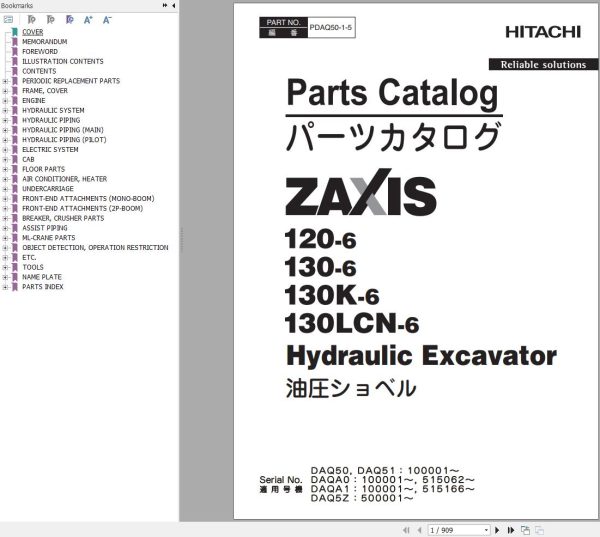The width and height of the screenshot is (600, 537).
Task: Click the bookmark icon beside UNDERCARRIAGE
Action: pyautogui.click(x=15, y=189)
